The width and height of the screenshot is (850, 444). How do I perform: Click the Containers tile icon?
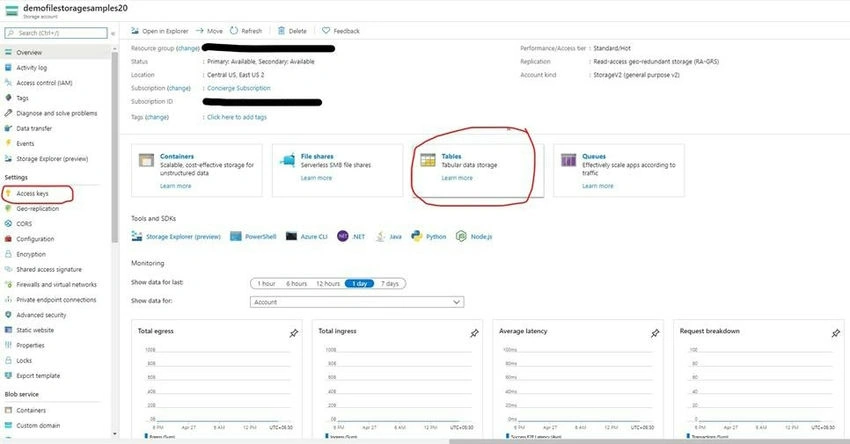pos(146,160)
